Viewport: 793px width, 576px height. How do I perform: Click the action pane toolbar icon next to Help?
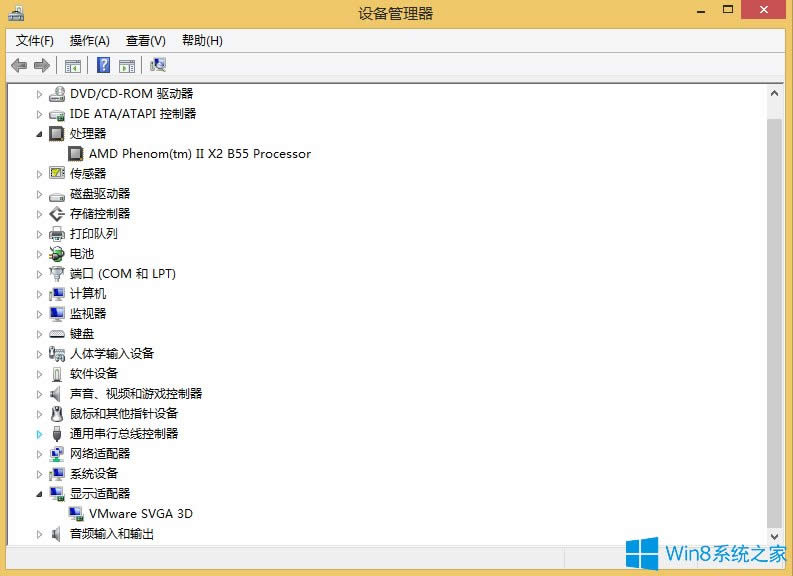pos(127,66)
